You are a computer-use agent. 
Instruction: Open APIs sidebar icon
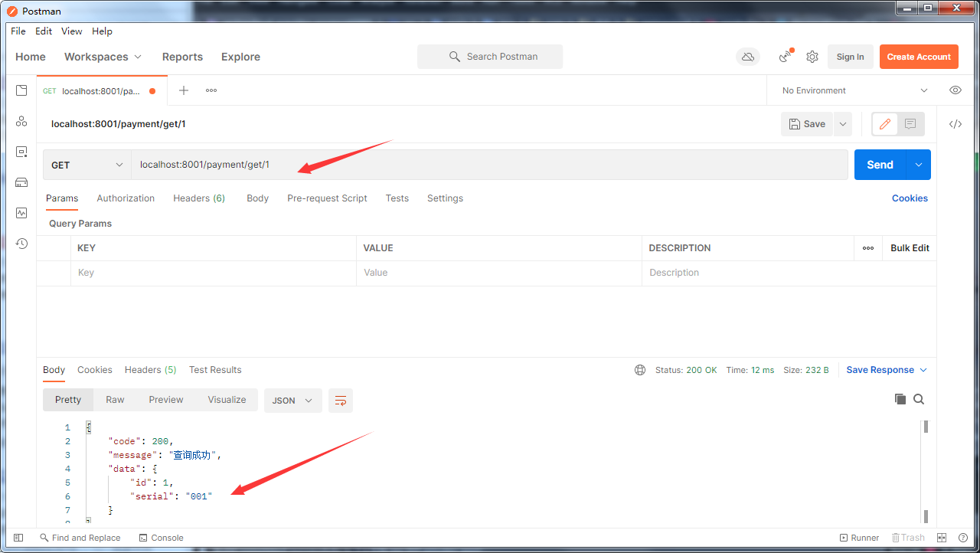(21, 121)
